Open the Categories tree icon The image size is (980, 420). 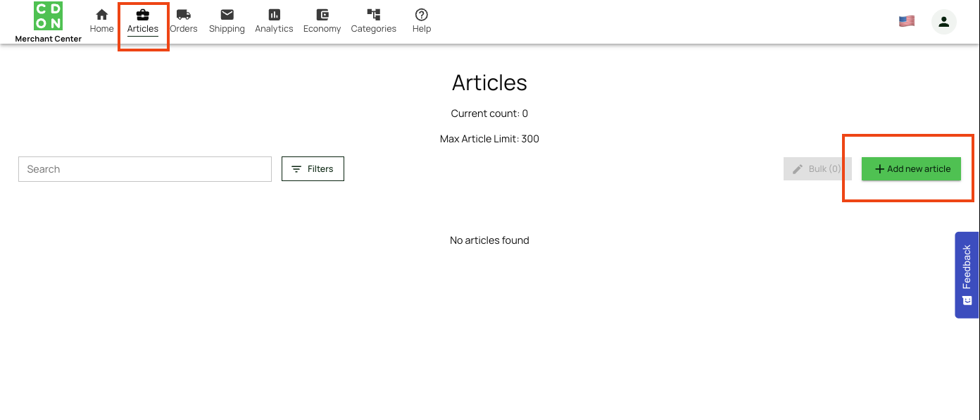tap(374, 14)
